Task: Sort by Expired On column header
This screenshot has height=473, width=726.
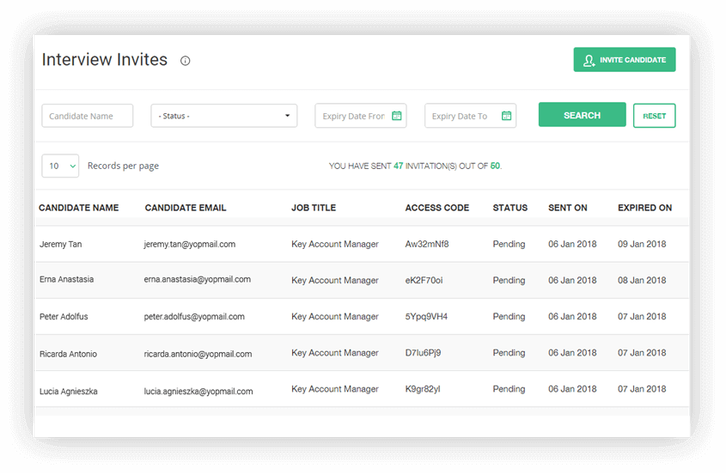Action: click(645, 208)
